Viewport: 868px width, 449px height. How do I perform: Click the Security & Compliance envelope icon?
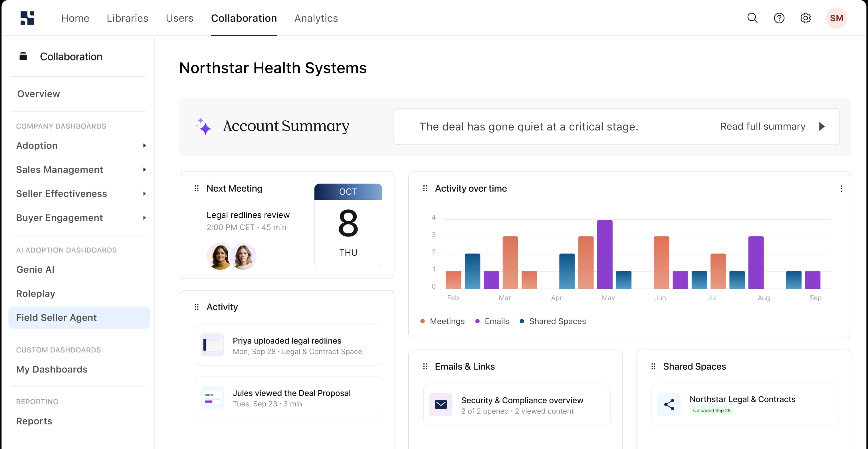pos(441,404)
